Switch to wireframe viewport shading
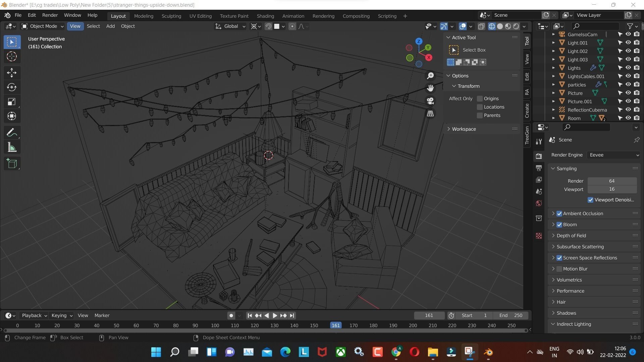 [492, 26]
